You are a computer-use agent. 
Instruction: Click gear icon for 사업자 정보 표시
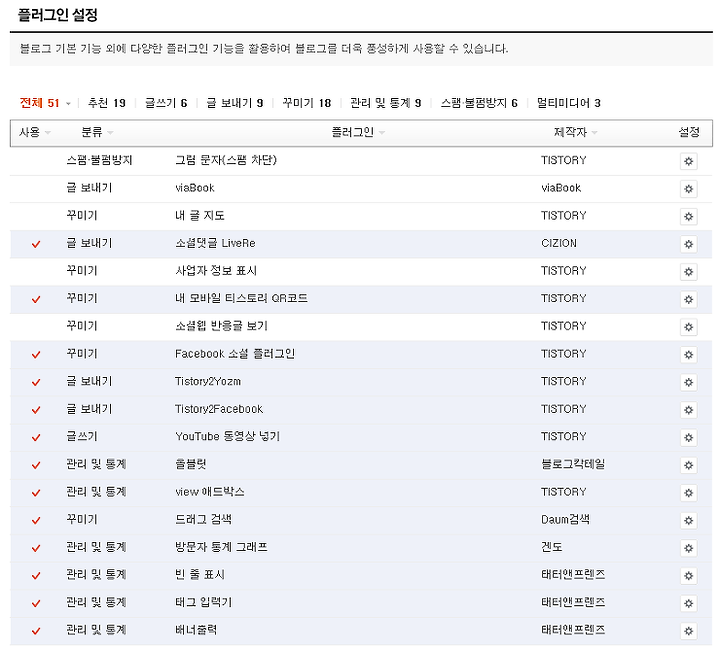click(x=688, y=271)
